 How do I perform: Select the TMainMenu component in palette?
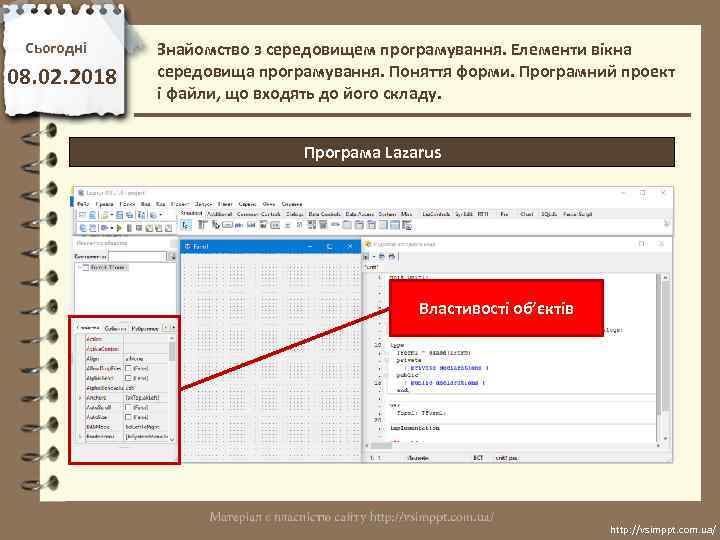tap(202, 225)
